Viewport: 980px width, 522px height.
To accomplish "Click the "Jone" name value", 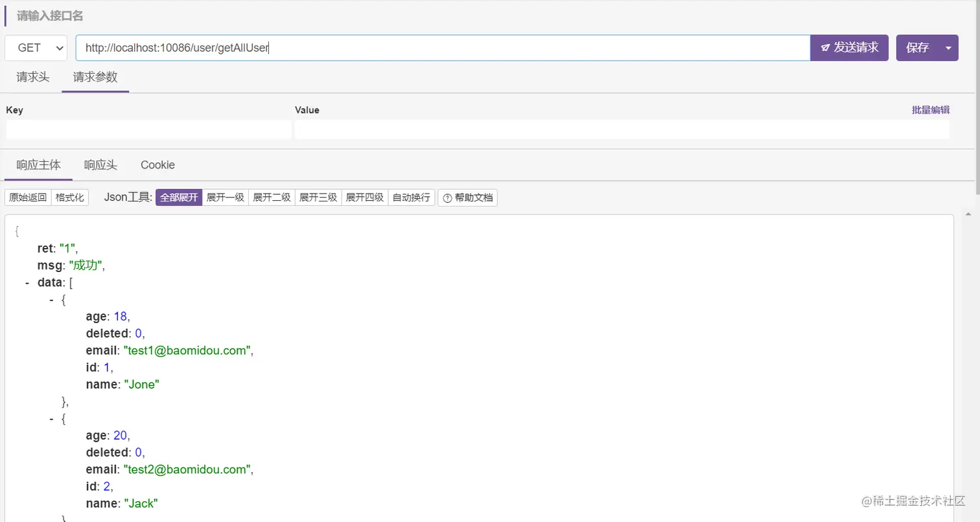I will coord(141,385).
